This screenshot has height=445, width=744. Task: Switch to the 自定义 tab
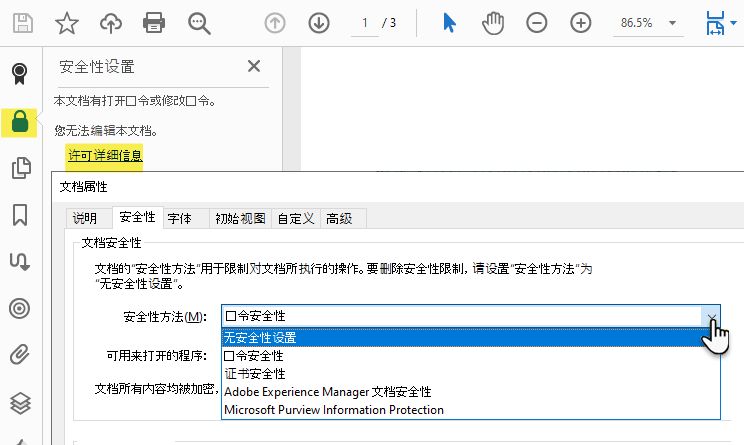tap(296, 218)
